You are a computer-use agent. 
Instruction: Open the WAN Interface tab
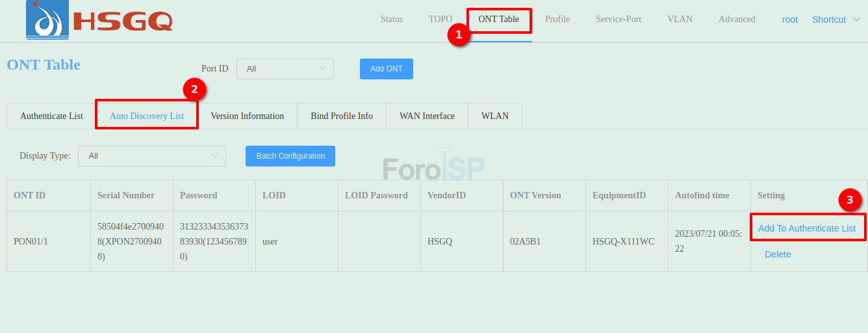coord(426,116)
